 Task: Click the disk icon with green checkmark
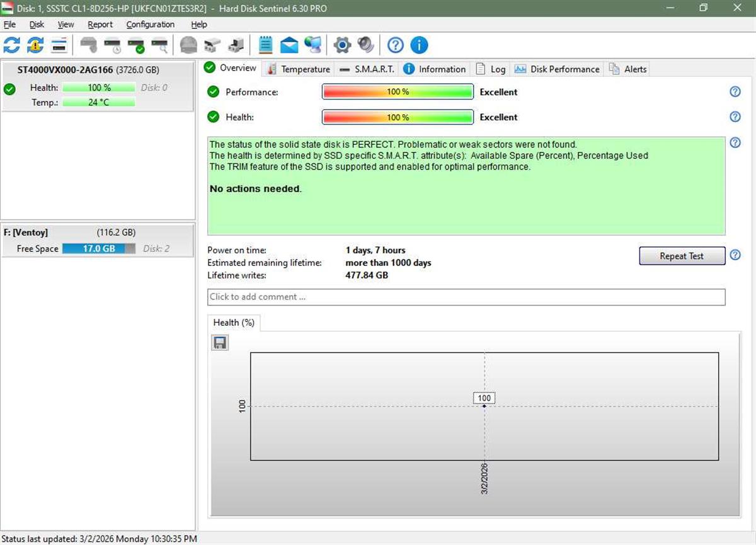coord(136,45)
